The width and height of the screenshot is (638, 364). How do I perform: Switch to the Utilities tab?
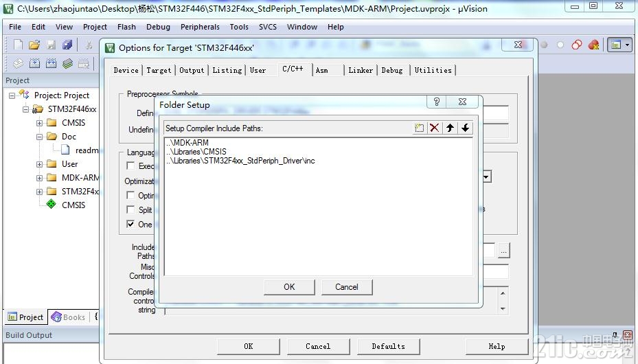coord(433,70)
